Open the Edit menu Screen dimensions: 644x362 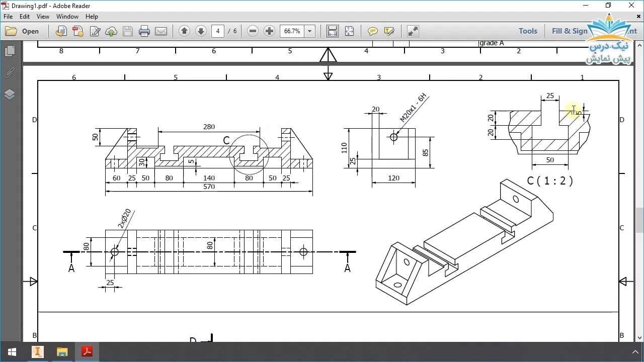pos(25,17)
